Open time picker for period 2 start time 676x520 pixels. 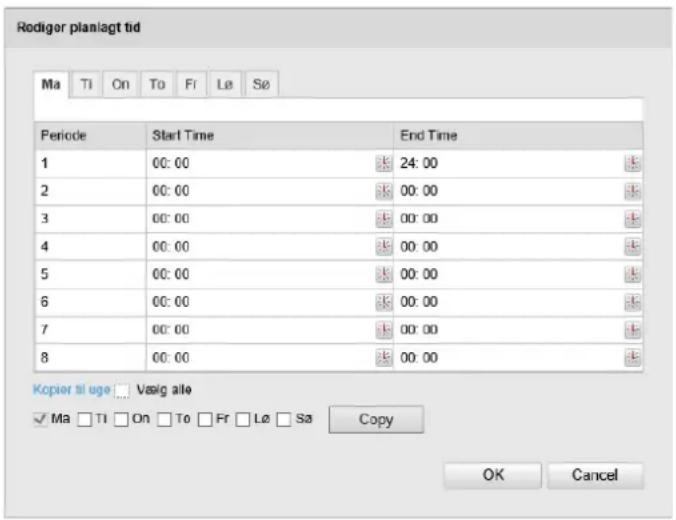click(x=383, y=191)
